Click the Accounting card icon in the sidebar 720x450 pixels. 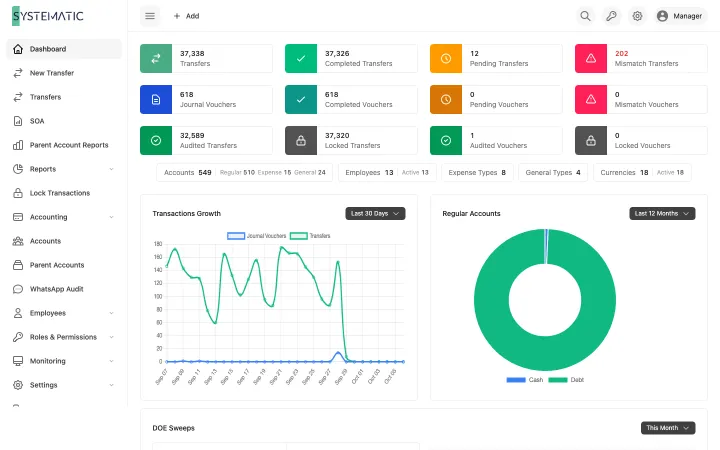18,217
